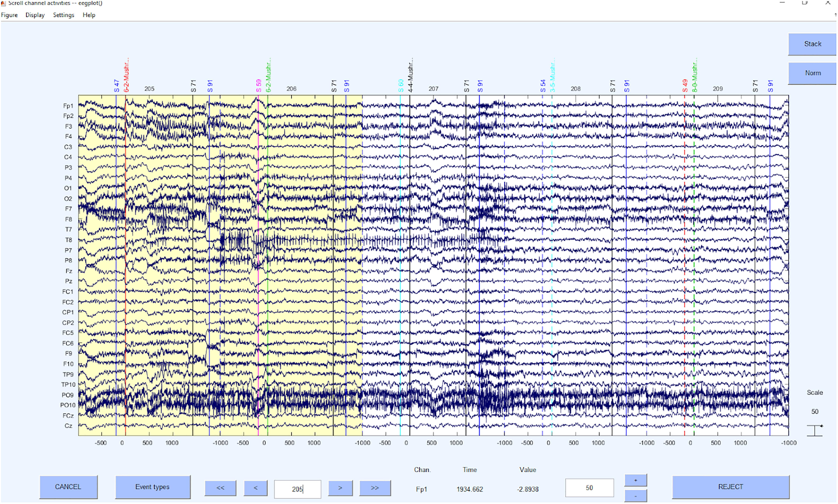Click the MATLAB icon in title bar
This screenshot has width=838, height=504.
pyautogui.click(x=3, y=3)
